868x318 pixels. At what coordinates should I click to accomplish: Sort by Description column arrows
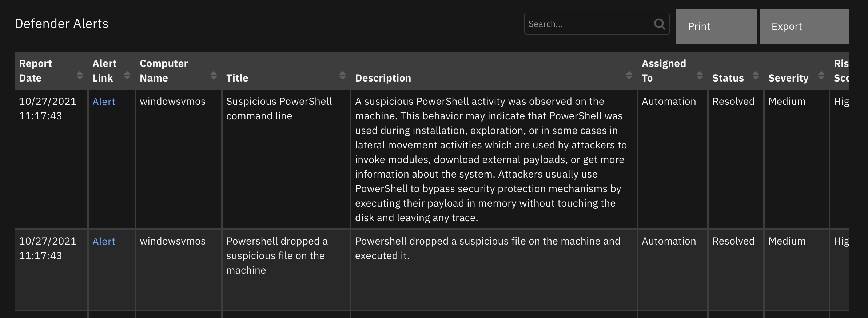tap(629, 75)
